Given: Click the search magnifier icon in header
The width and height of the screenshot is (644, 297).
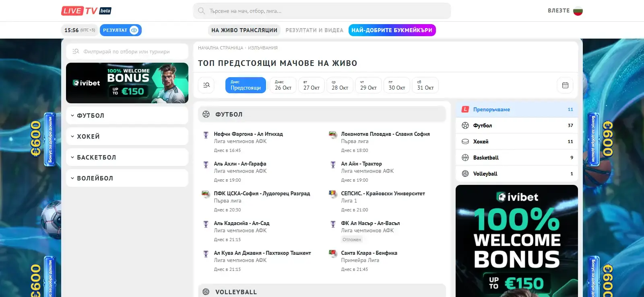Looking at the screenshot, I should (x=202, y=11).
